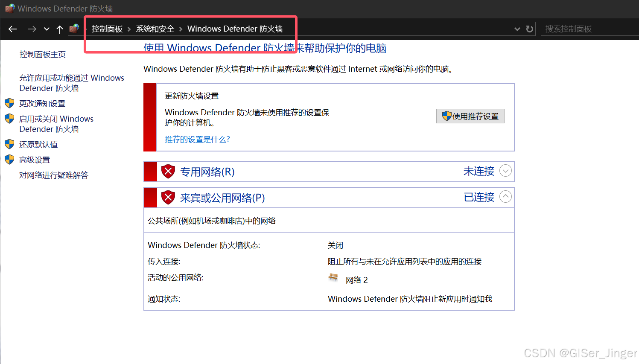Click shield icon beside 更改通知设置
The image size is (639, 364).
click(x=9, y=103)
